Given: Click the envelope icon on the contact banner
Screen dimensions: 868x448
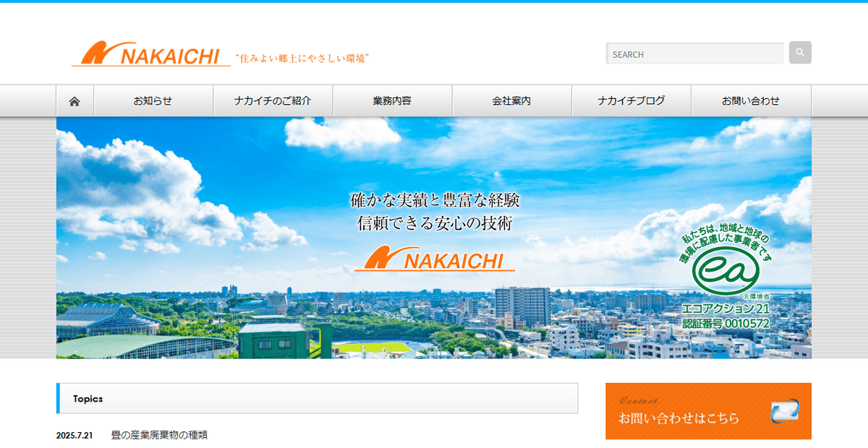Looking at the screenshot, I should tap(785, 412).
